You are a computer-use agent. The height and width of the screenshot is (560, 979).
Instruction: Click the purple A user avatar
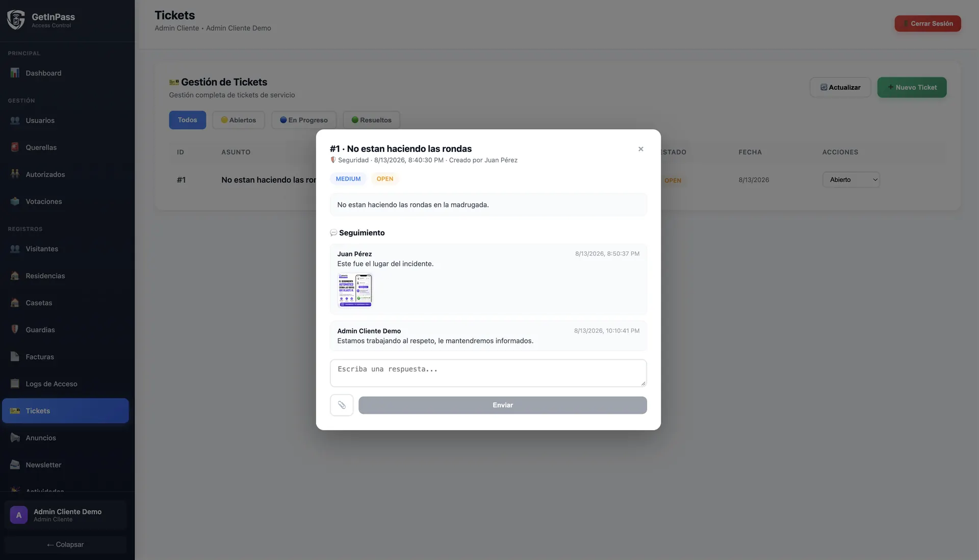[x=19, y=515]
